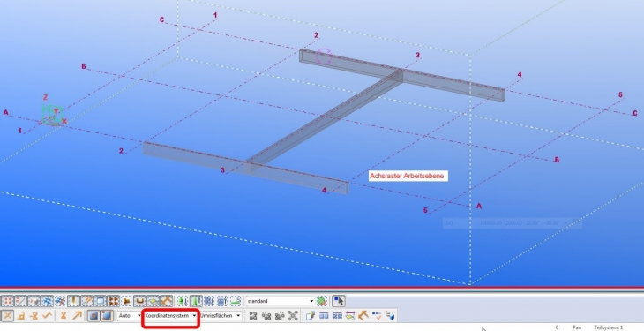This screenshot has width=644, height=331.
Task: Click the red 'Z' axis label of the coordinate symbol
Action: [46, 97]
